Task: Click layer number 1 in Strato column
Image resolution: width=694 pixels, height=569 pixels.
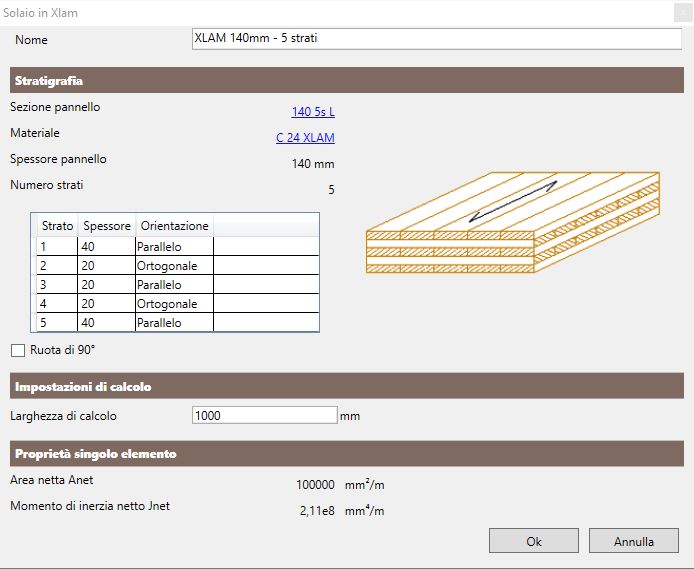Action: coord(57,246)
